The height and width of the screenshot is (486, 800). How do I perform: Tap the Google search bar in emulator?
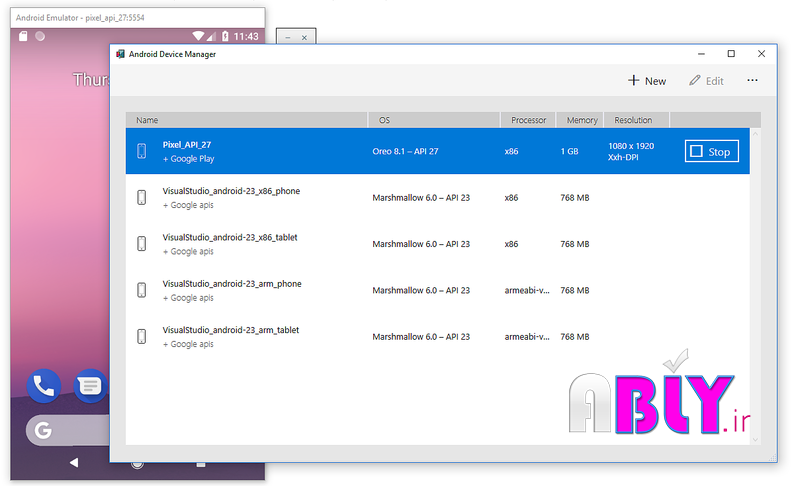pyautogui.click(x=68, y=430)
